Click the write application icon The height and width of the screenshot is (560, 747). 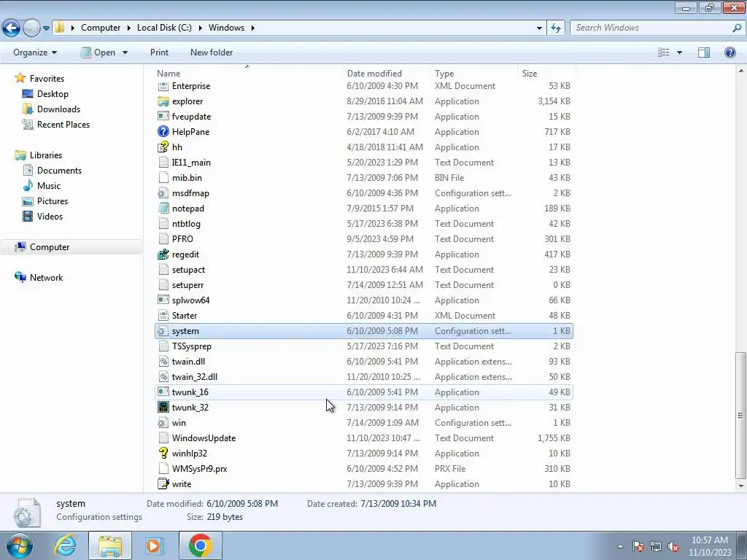pyautogui.click(x=163, y=484)
